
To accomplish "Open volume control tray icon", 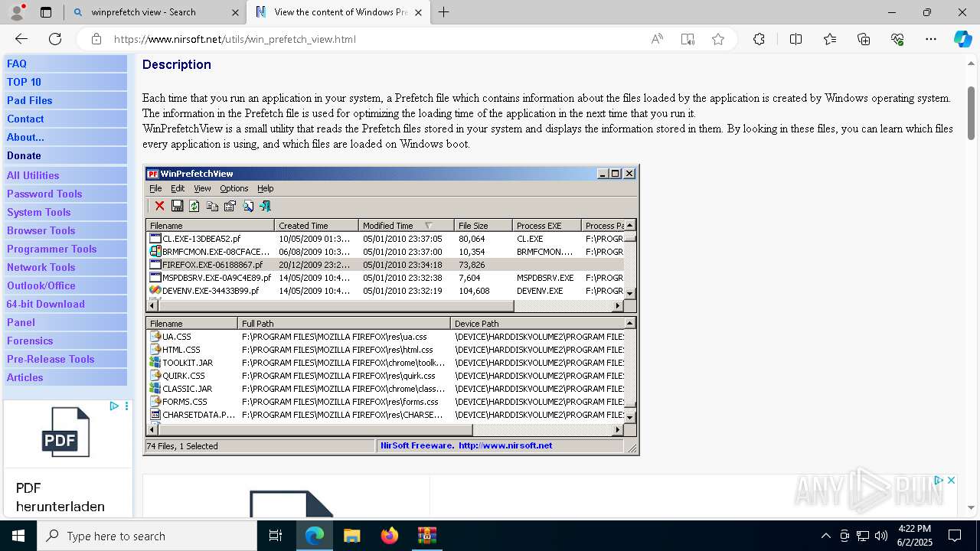I will pyautogui.click(x=881, y=536).
